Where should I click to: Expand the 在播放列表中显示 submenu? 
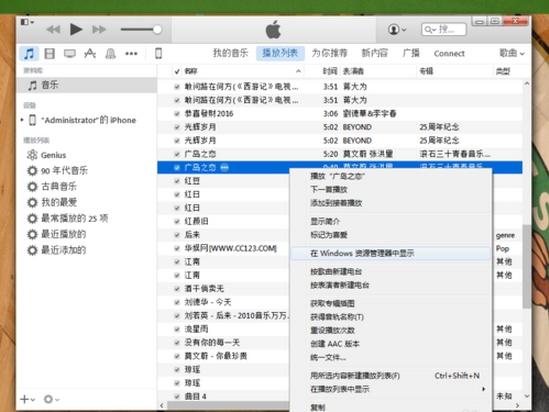pos(390,389)
